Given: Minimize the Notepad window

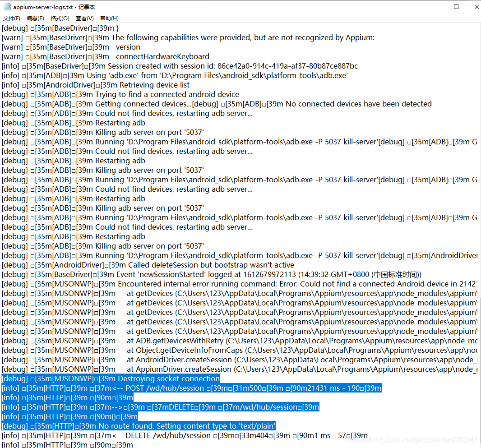Looking at the screenshot, I should click(435, 6).
